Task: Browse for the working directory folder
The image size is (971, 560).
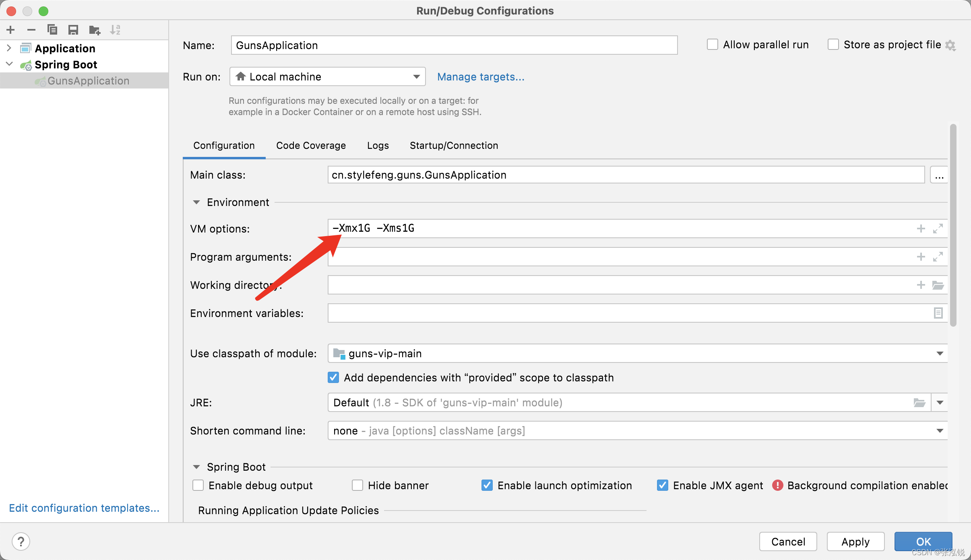Action: pos(938,285)
